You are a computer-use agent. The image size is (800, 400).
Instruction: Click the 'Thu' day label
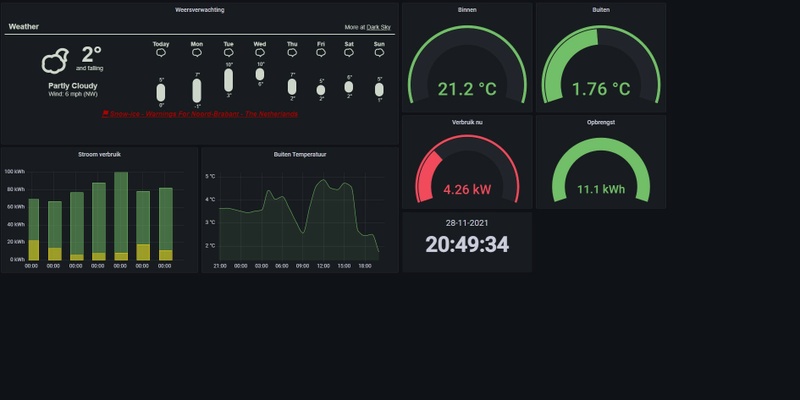292,44
